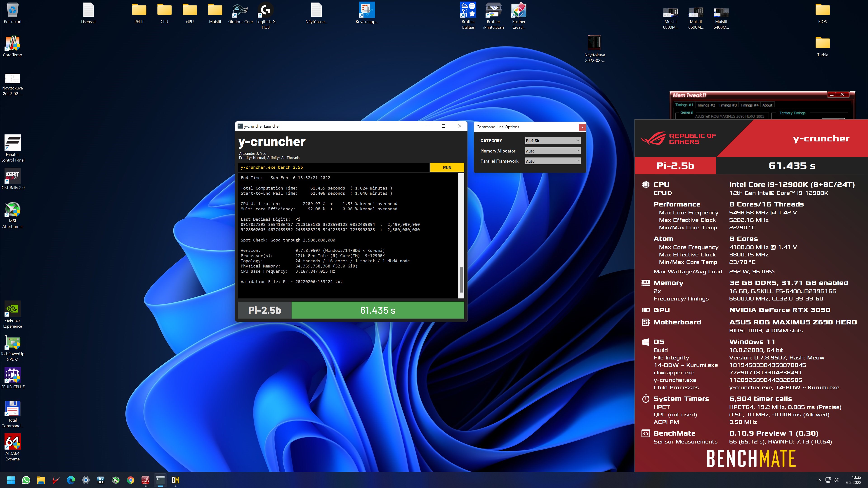Open the PELIT folder
The image size is (868, 488).
click(139, 13)
